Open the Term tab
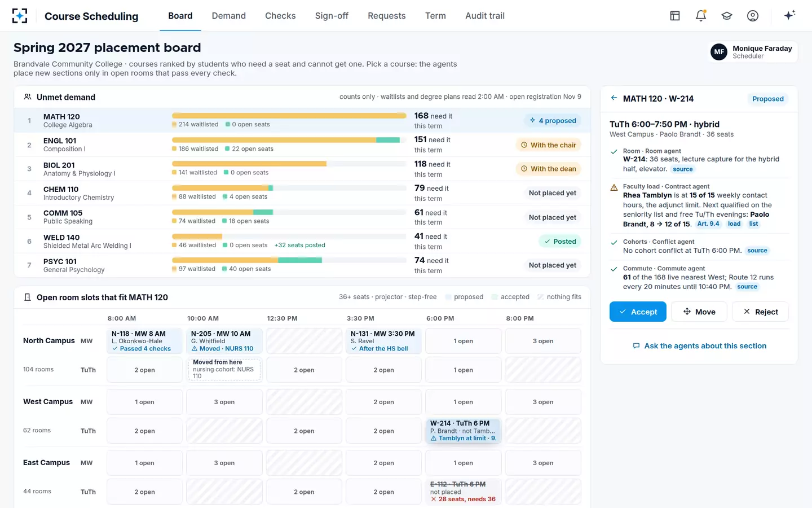This screenshot has width=812, height=508. [435, 16]
